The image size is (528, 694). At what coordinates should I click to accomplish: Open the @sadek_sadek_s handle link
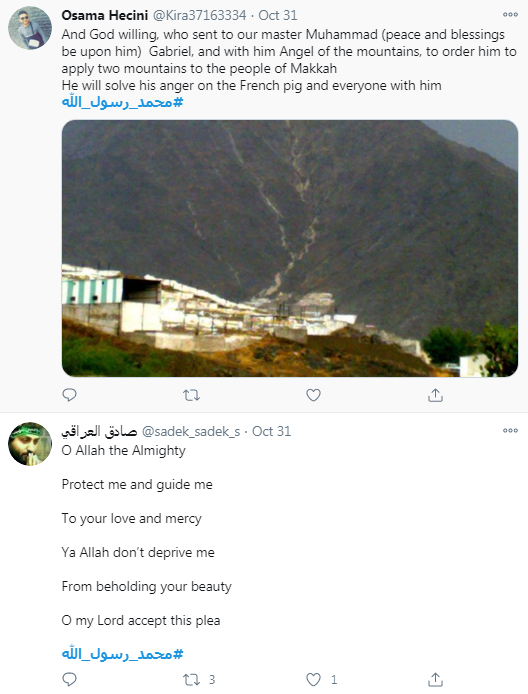(191, 432)
